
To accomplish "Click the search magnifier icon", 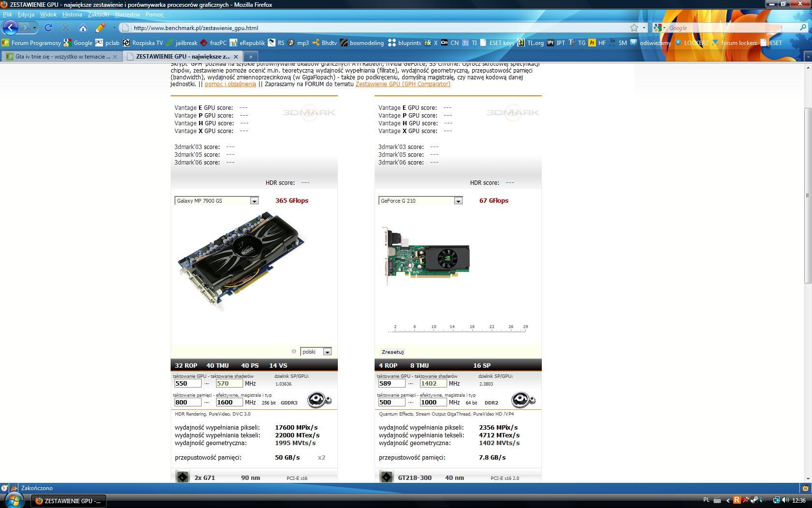I will [x=803, y=28].
